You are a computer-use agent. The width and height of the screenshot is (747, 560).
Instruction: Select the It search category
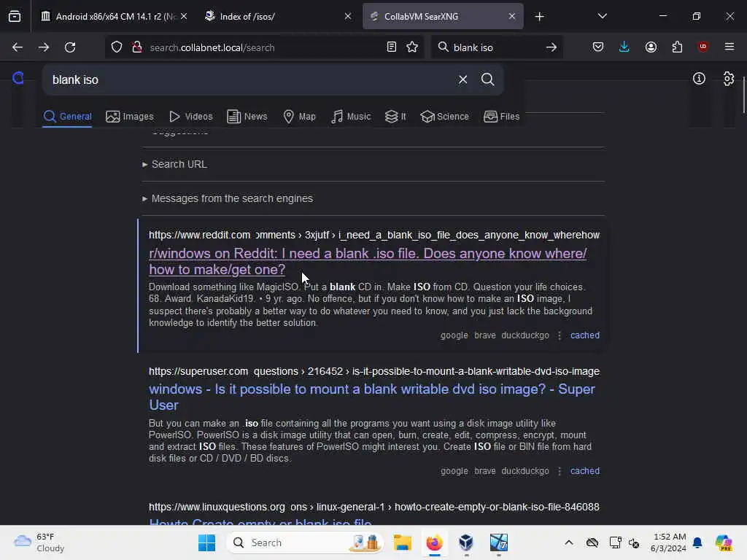(x=395, y=116)
